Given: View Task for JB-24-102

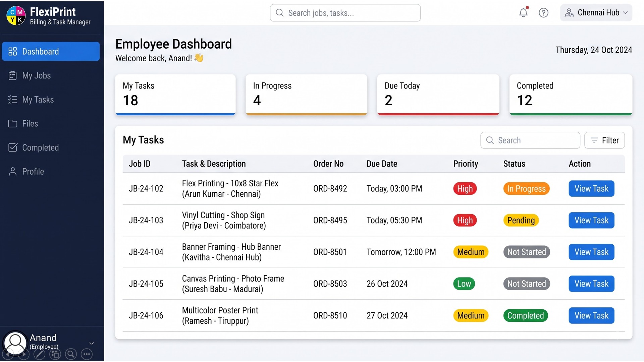Looking at the screenshot, I should click(x=591, y=188).
